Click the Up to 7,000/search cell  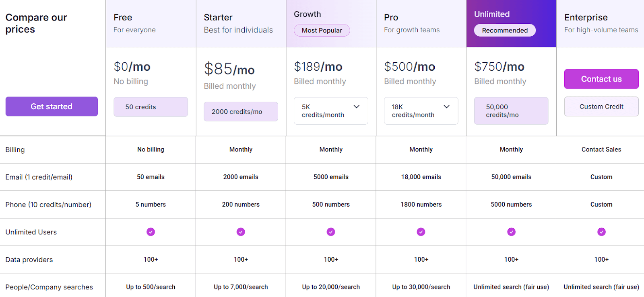241,287
